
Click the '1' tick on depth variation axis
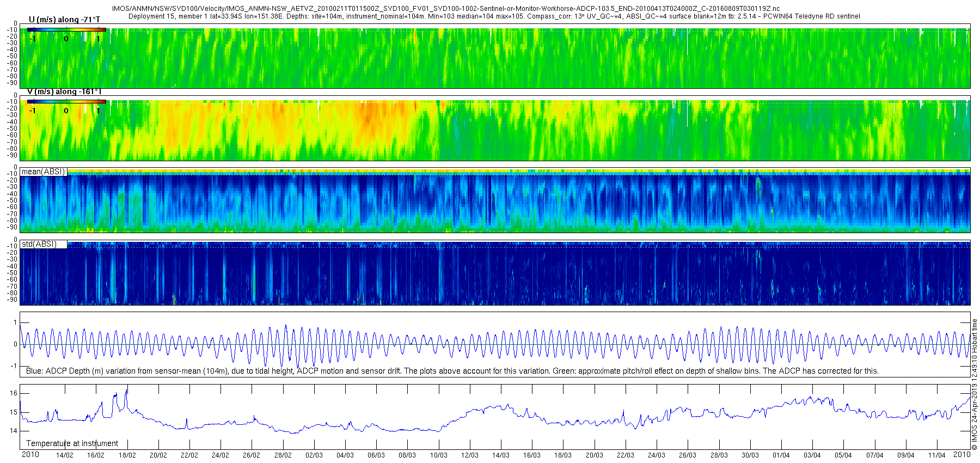click(15, 322)
